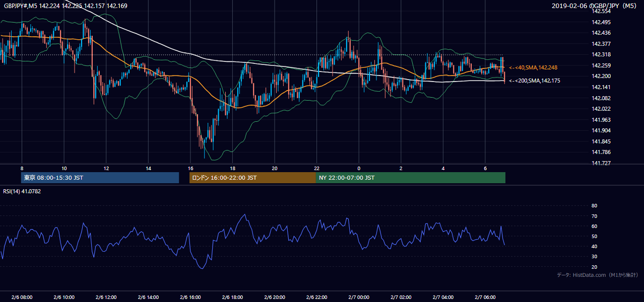Click the 2/7 02:00 time axis label

pyautogui.click(x=401, y=297)
